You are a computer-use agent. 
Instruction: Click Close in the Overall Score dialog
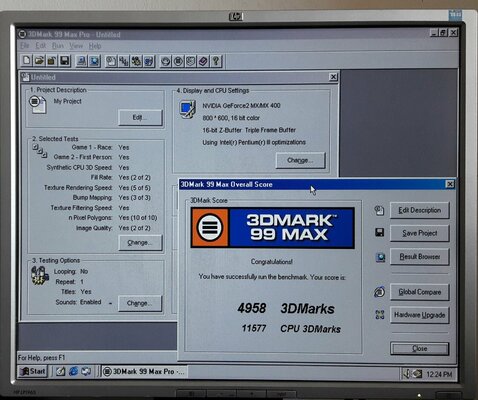pyautogui.click(x=419, y=349)
